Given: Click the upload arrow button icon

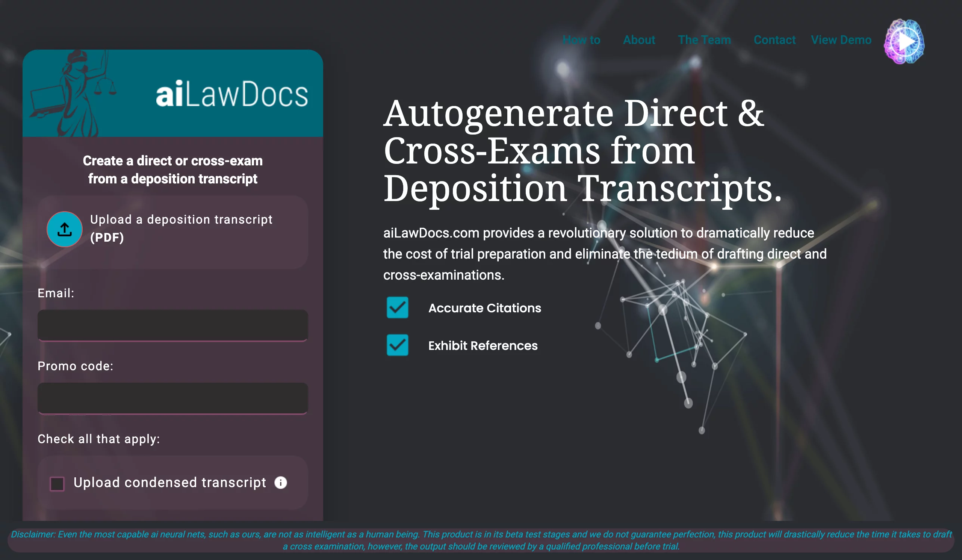Looking at the screenshot, I should point(65,229).
